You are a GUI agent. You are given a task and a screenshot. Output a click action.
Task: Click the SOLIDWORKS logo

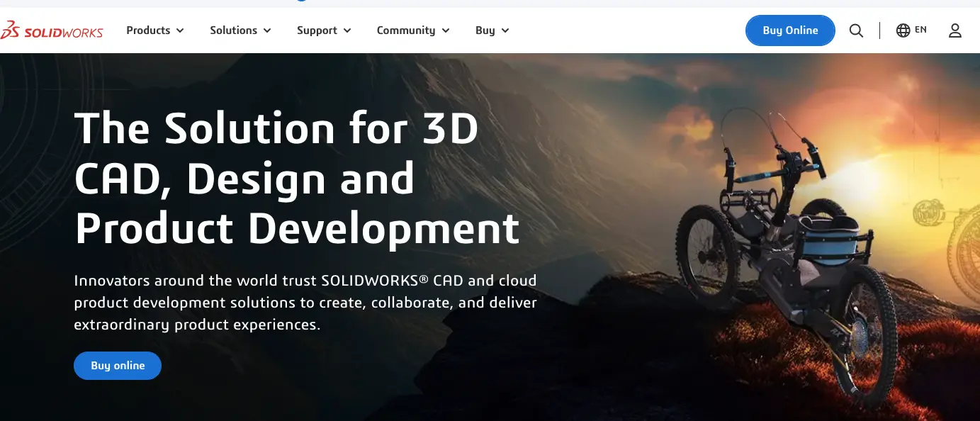52,30
